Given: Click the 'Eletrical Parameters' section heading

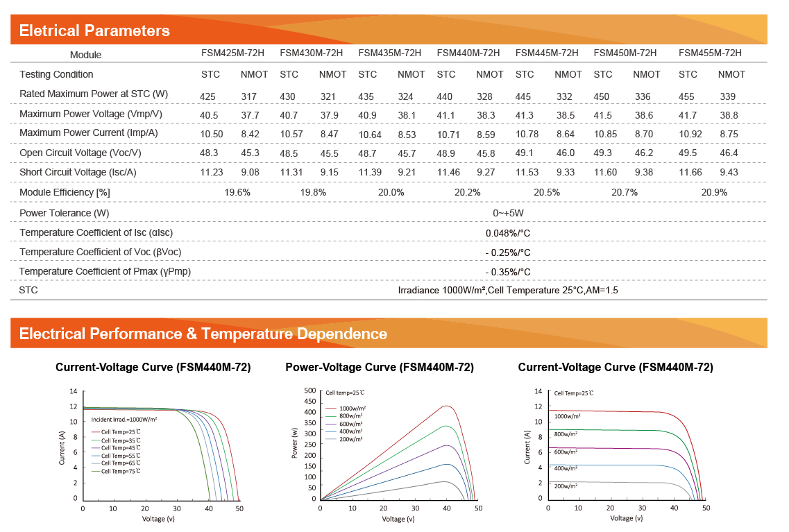Looking at the screenshot, I should [x=94, y=31].
